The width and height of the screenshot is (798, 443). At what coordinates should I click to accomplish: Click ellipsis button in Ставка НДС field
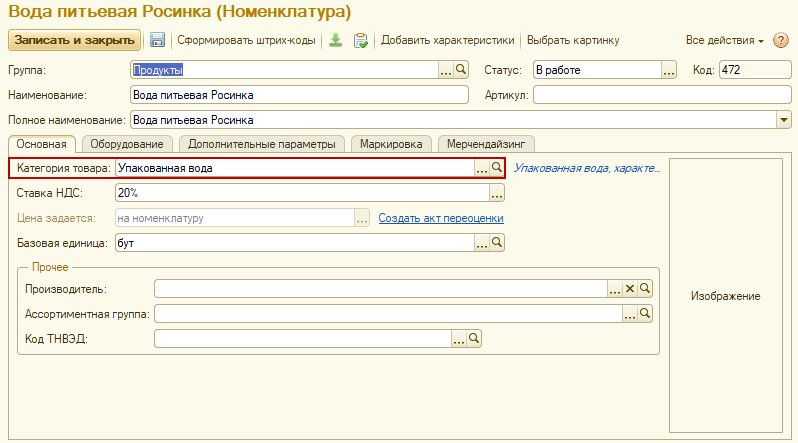pos(497,193)
